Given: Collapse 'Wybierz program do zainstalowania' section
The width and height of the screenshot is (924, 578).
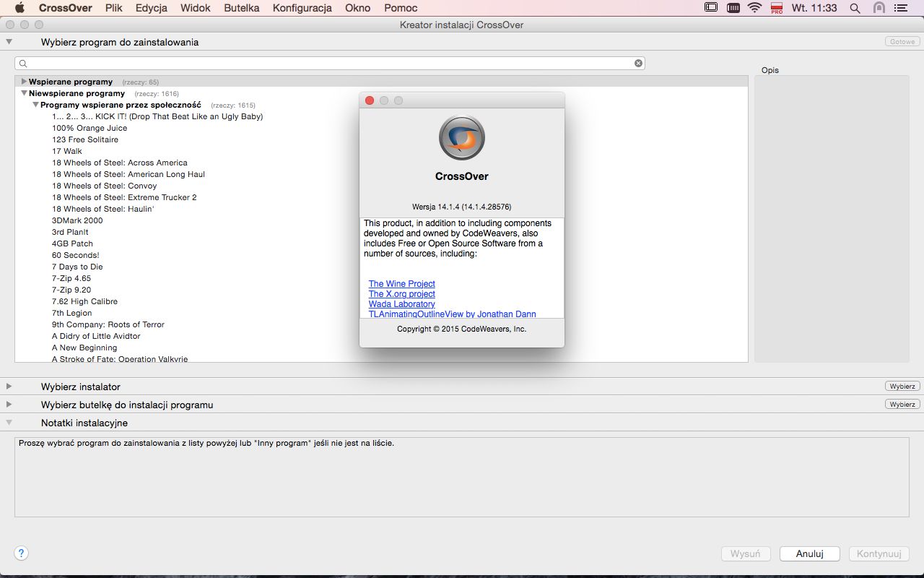Looking at the screenshot, I should 9,42.
